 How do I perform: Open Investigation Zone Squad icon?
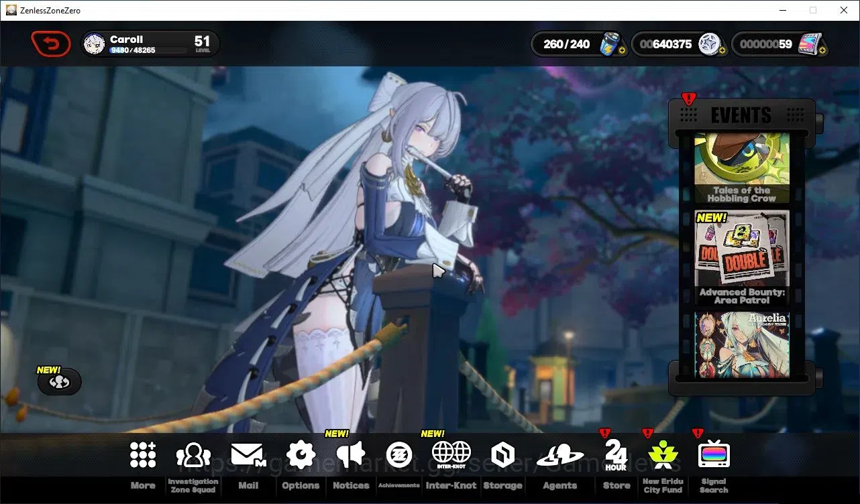(193, 455)
